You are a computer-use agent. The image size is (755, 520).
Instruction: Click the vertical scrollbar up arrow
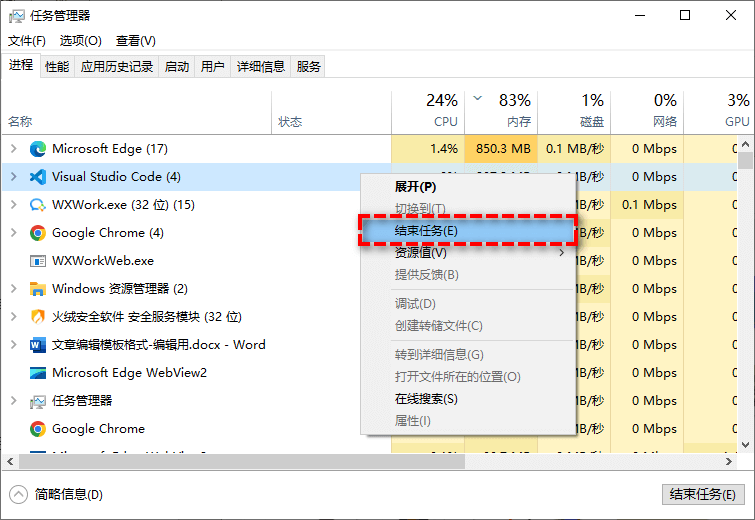(x=745, y=144)
